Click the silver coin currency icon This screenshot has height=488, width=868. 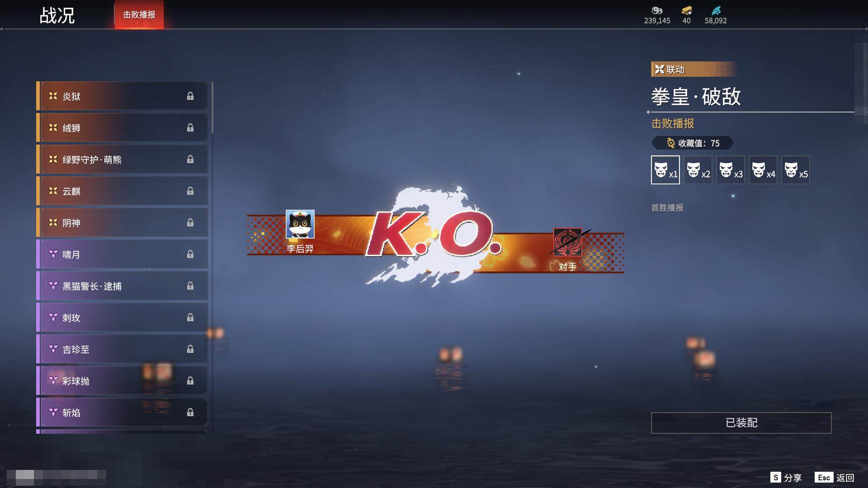point(657,10)
